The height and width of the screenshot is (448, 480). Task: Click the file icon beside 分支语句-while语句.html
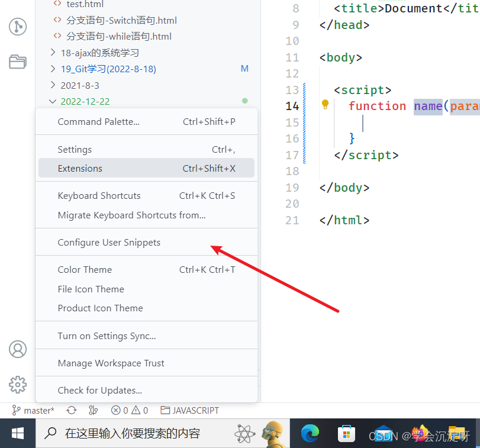click(57, 36)
